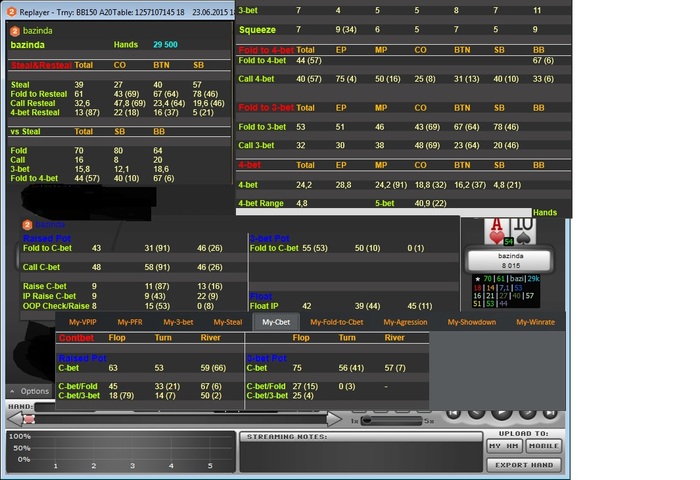Click the 'Float IP' row label
Viewport: 700px width, 480px height.
pos(264,306)
